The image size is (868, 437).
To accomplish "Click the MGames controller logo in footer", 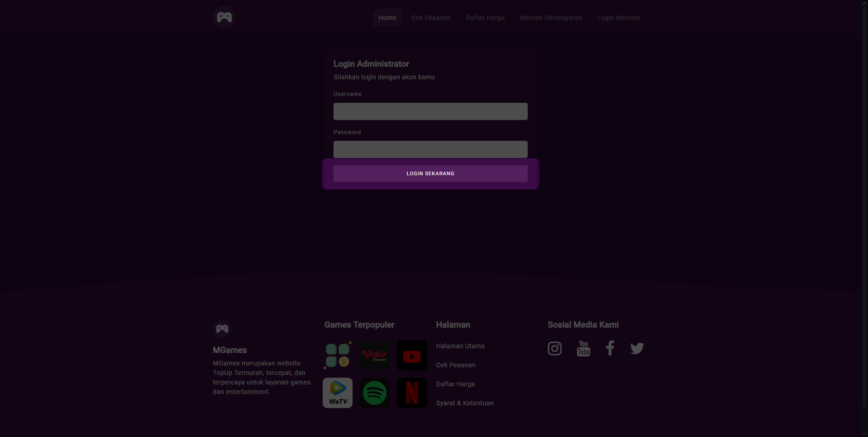I will [222, 329].
